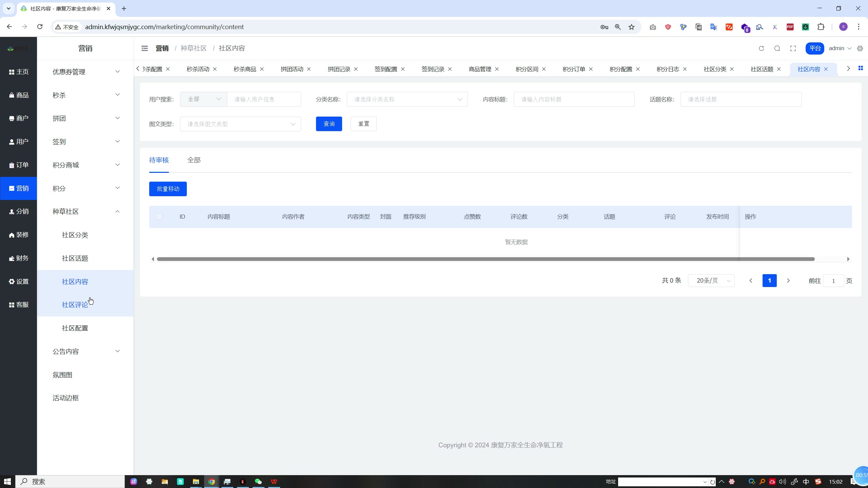The image size is (868, 488).
Task: Toggle the sidebar collapse hamburger icon
Action: 144,48
